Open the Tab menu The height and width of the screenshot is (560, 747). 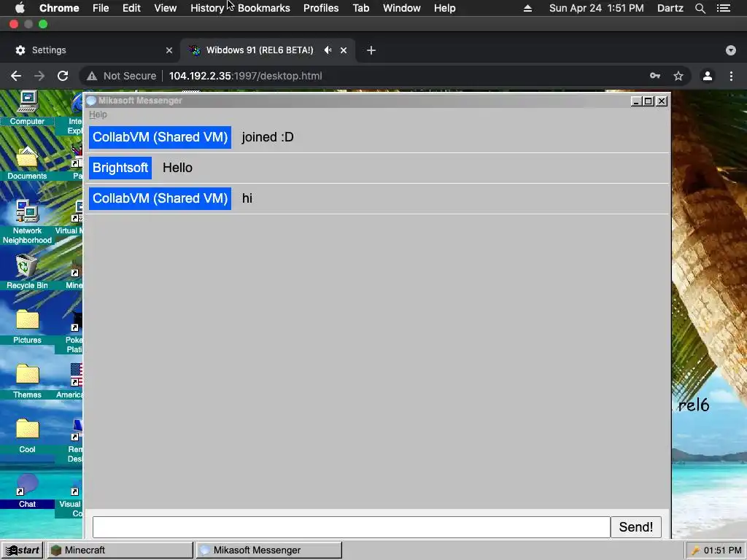361,8
